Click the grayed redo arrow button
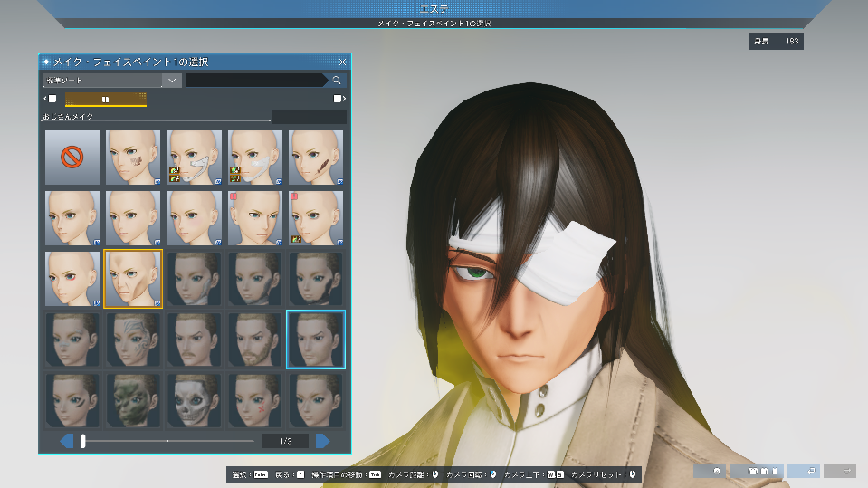Screen dimensions: 868x488 (840, 471)
